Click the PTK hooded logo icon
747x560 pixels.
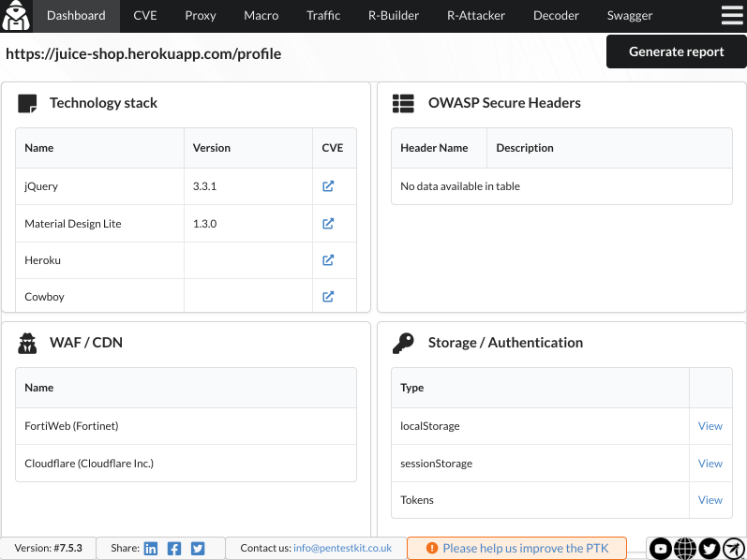coord(16,15)
